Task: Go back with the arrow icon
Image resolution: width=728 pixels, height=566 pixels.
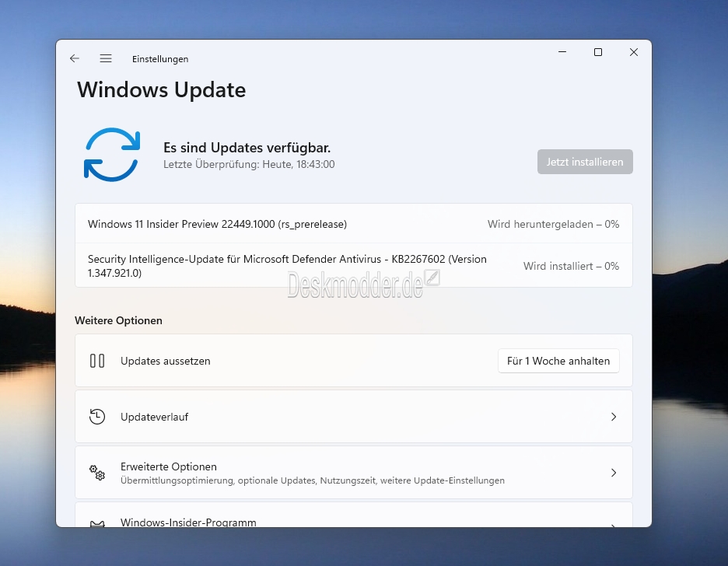Action: (x=75, y=58)
